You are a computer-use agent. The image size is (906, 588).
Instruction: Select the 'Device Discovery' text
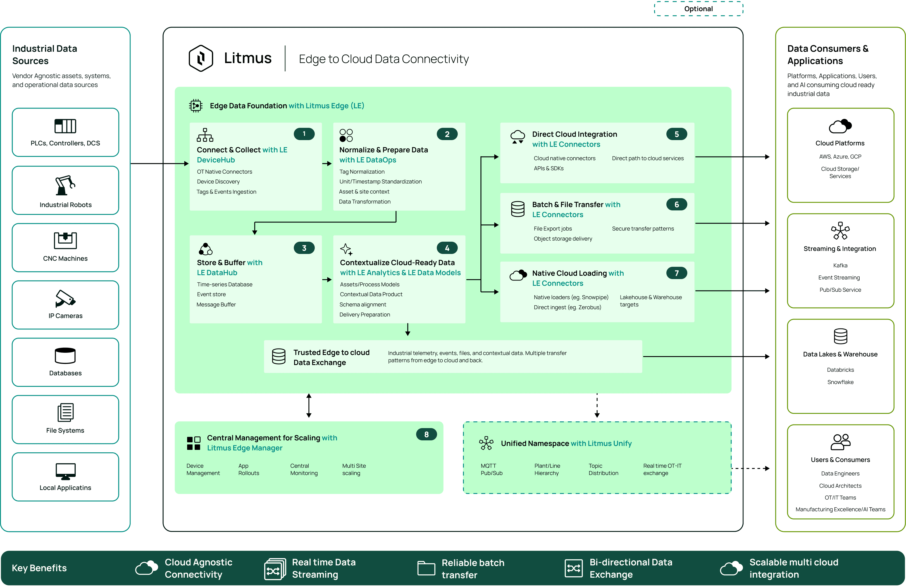tap(218, 181)
